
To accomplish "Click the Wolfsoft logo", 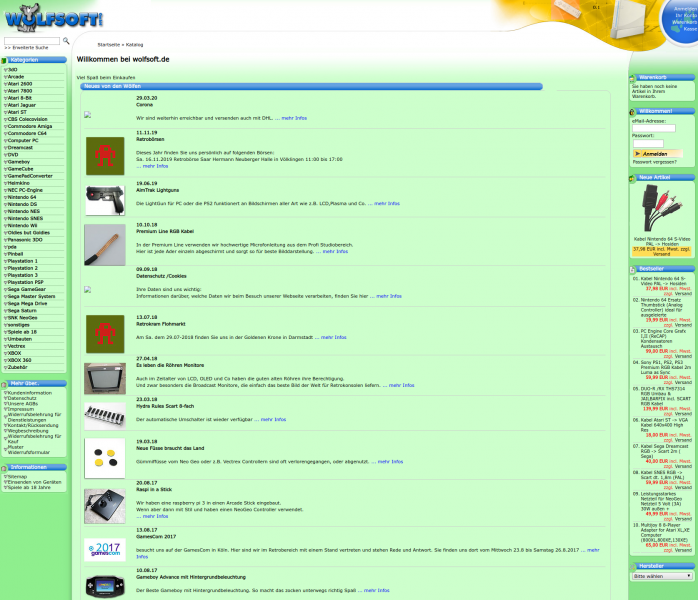I will coord(53,18).
